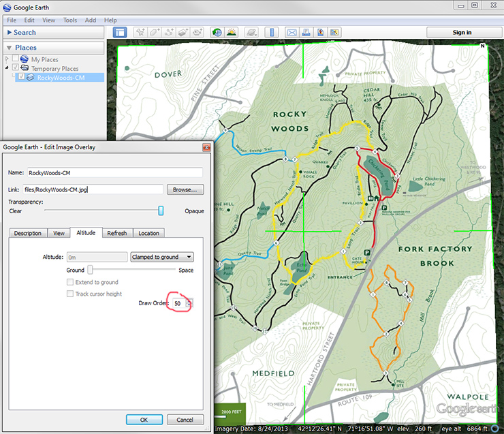Viewport: 504px width, 434px height.
Task: Switch to the Location tab
Action: click(148, 233)
